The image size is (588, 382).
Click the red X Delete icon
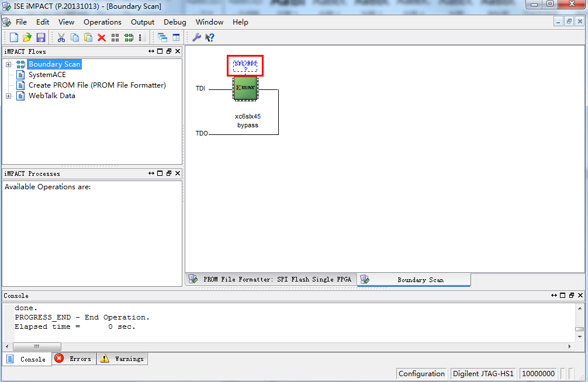click(102, 37)
